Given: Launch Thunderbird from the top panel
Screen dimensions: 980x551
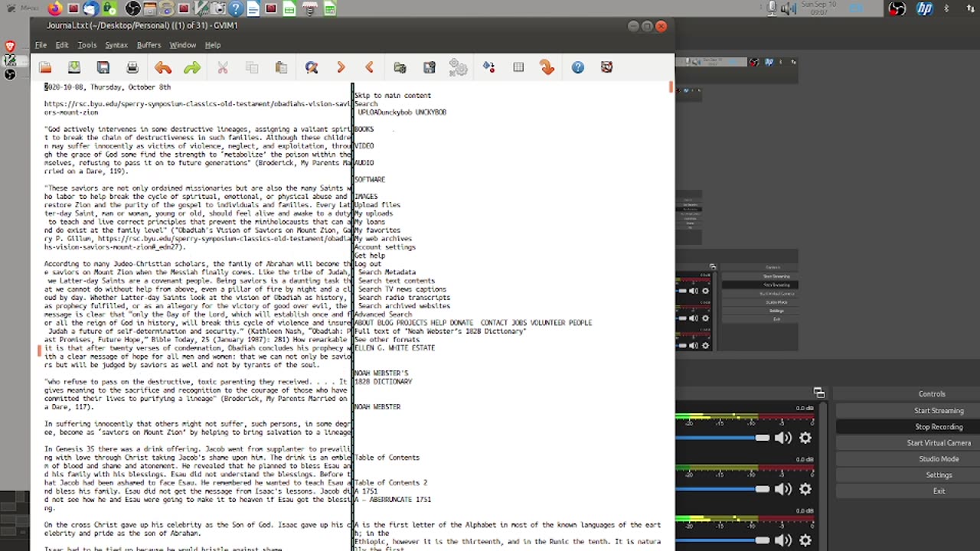Looking at the screenshot, I should point(90,9).
